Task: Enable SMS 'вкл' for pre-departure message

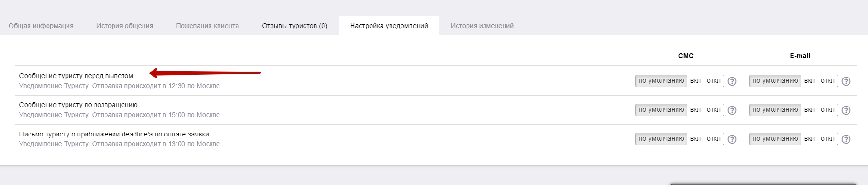Action: 696,81
